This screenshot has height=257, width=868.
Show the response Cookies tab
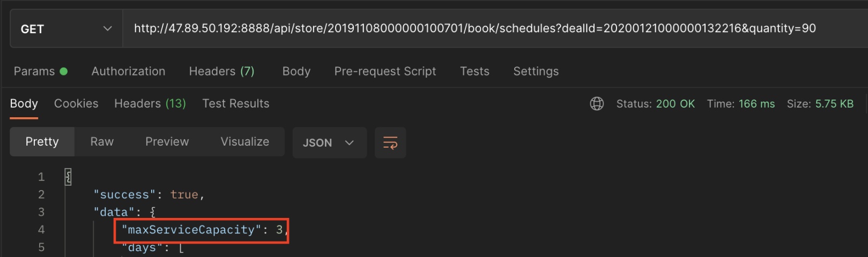pyautogui.click(x=76, y=103)
